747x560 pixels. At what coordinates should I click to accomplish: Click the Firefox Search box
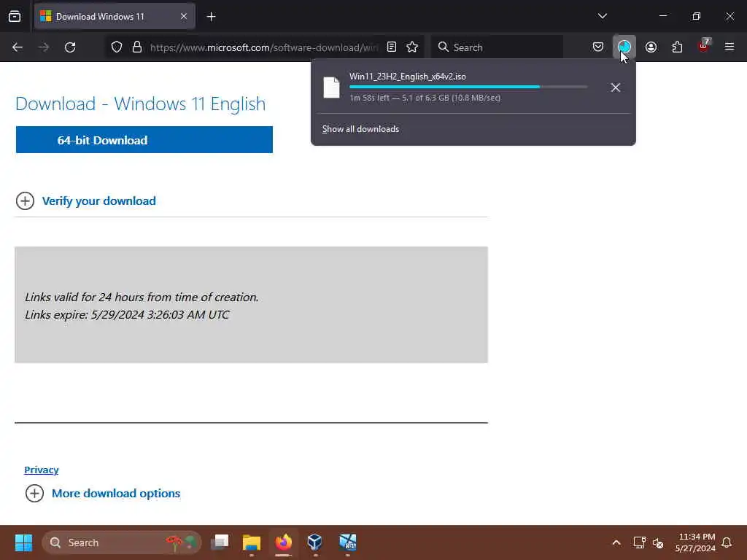click(x=497, y=47)
